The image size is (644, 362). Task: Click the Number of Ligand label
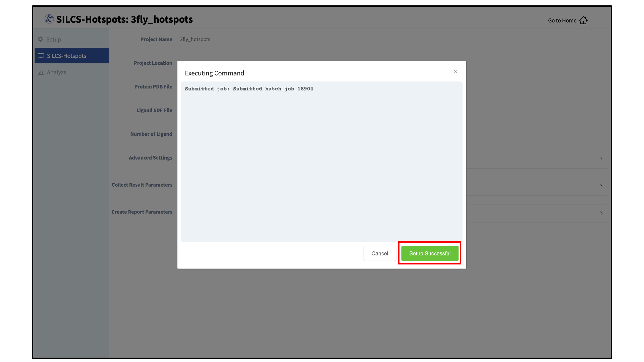(x=151, y=134)
